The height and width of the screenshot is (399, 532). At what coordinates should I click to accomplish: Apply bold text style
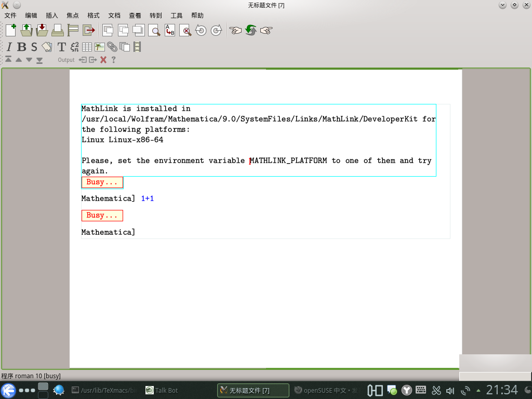point(21,47)
